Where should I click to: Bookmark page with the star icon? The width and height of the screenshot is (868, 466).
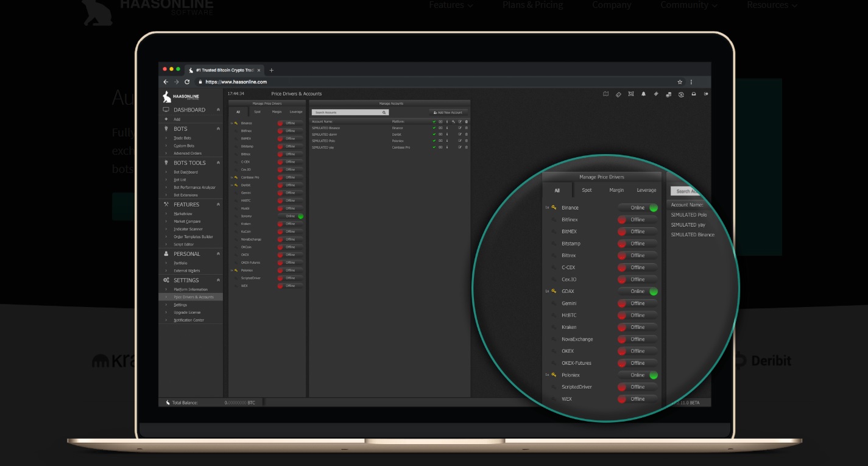tap(680, 82)
